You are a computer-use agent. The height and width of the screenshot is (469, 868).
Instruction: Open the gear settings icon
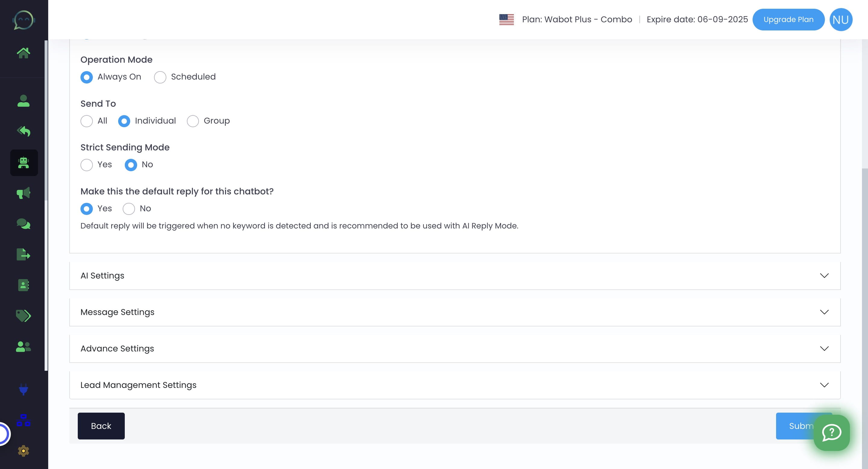tap(24, 451)
